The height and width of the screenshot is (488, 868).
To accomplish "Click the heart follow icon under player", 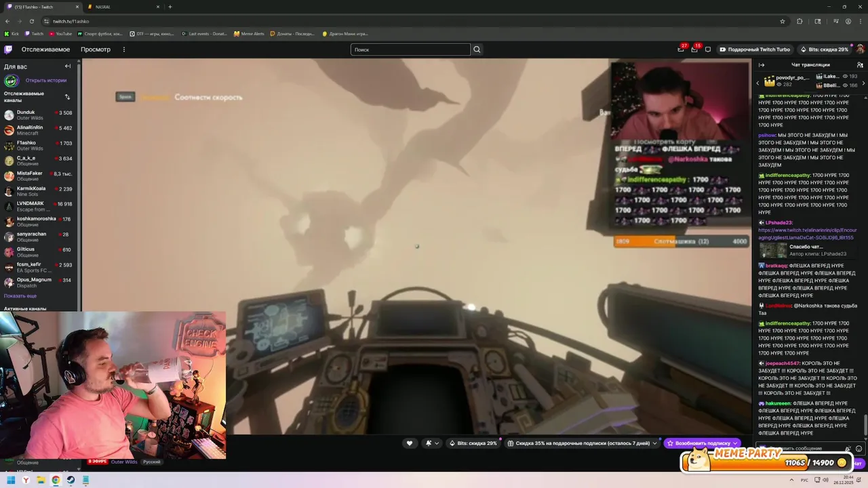I will [409, 443].
